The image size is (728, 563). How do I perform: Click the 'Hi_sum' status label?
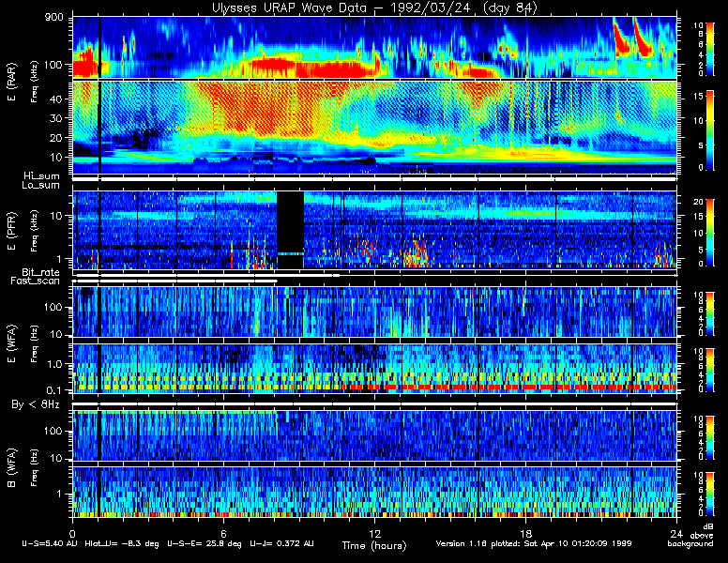pos(42,176)
